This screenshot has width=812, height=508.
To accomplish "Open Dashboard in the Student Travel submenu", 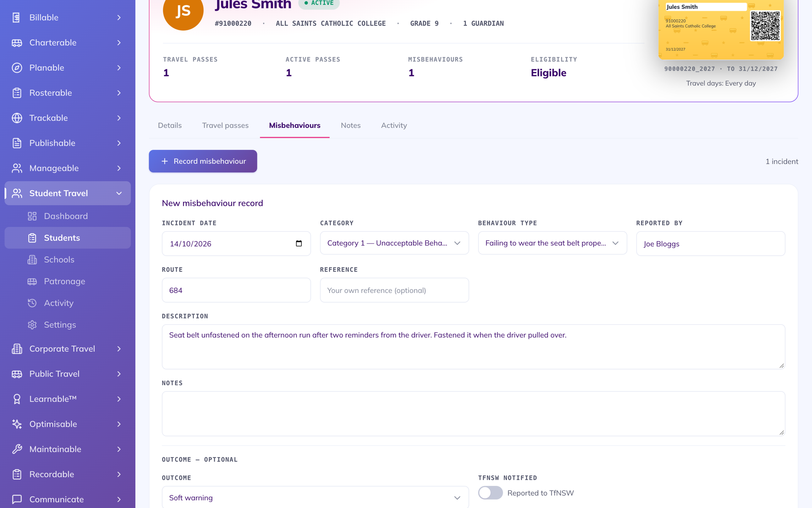I will [68, 216].
